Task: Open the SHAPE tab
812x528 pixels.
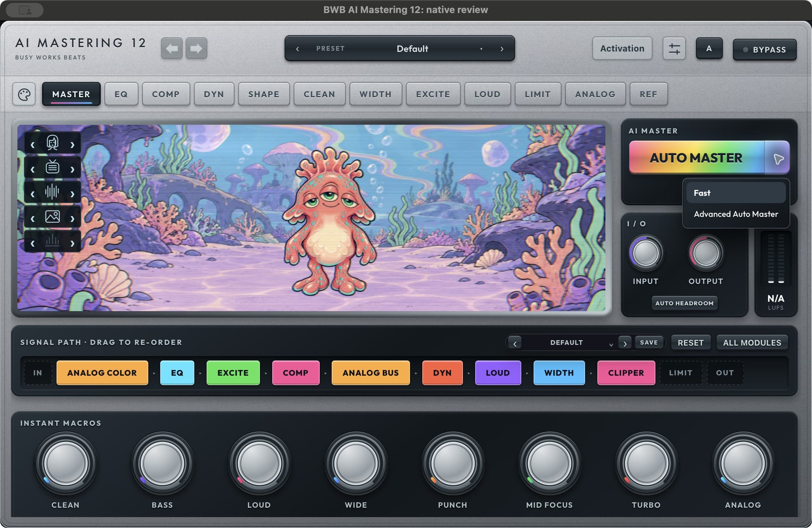Action: point(264,94)
